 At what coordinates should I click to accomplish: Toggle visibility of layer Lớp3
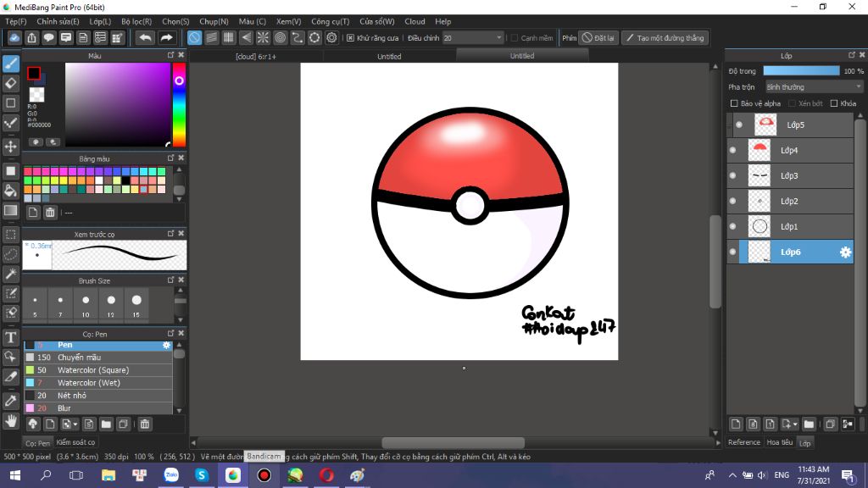pyautogui.click(x=733, y=176)
